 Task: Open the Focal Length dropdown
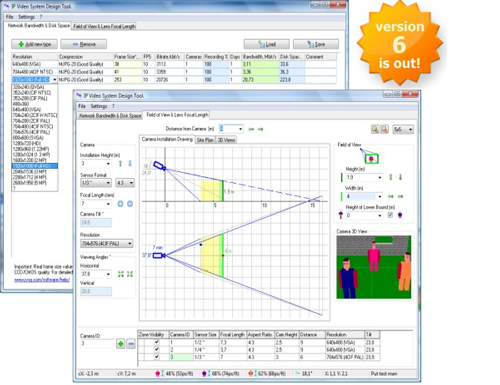(x=96, y=204)
